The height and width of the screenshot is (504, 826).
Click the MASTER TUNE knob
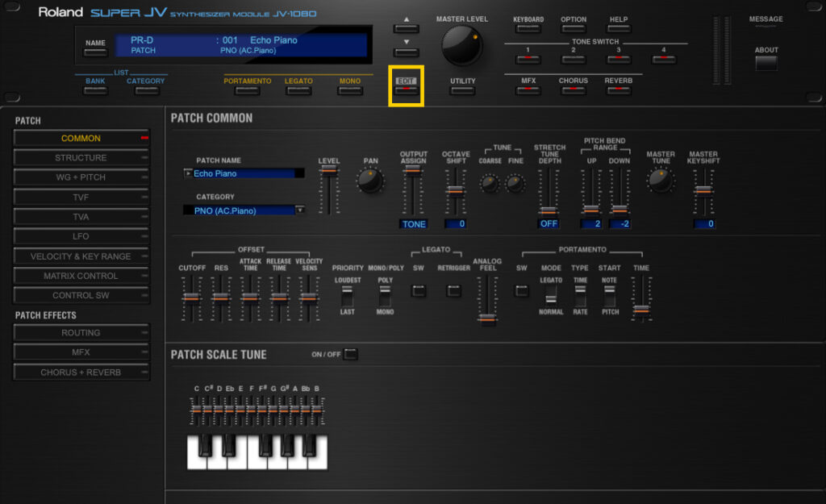(660, 181)
